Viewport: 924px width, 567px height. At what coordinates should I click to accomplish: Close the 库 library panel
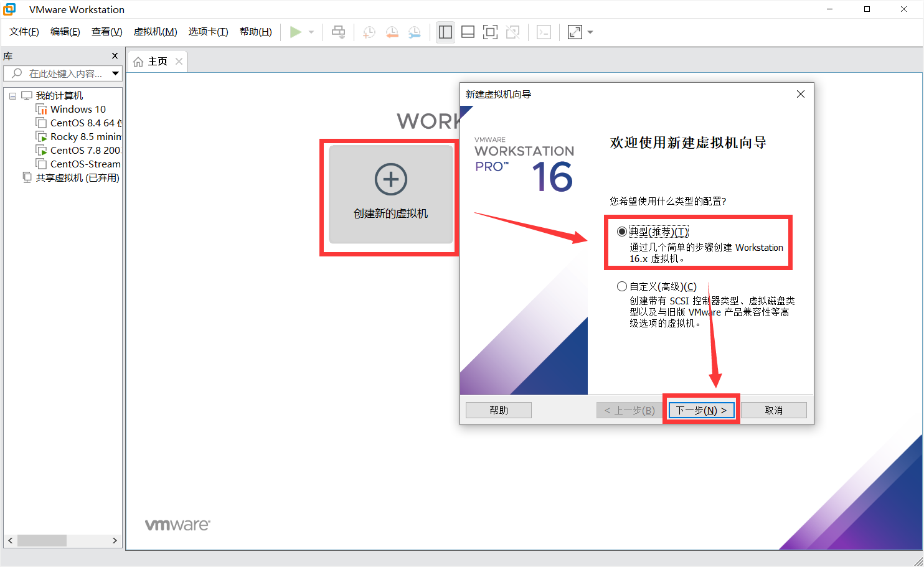tap(115, 56)
